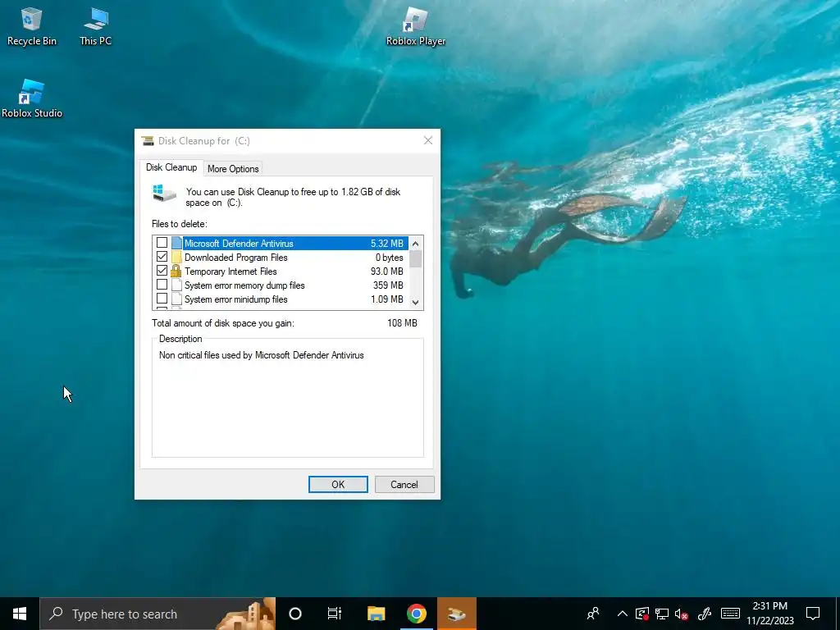Select Roblox Studio desktop shortcut
The image size is (840, 630).
(x=32, y=98)
